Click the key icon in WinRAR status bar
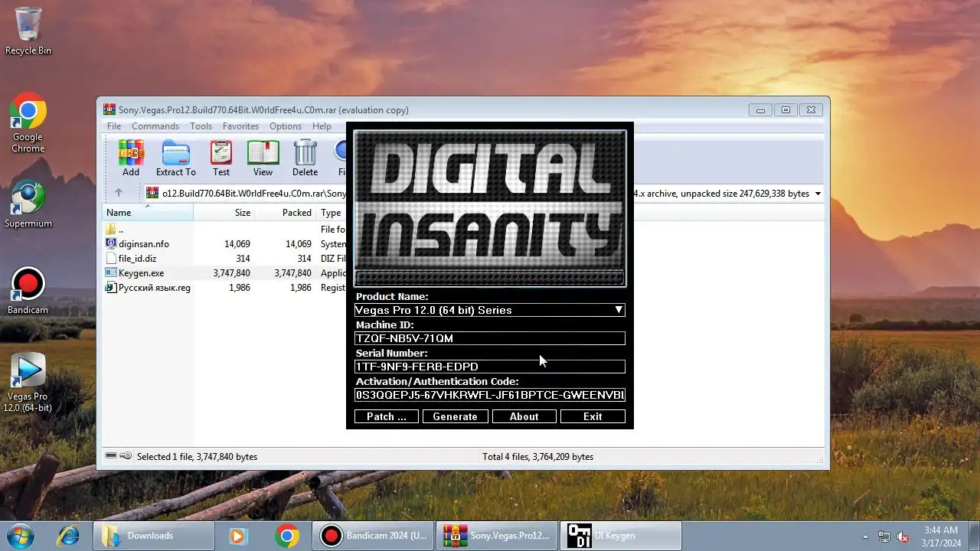The image size is (980, 551). point(126,456)
